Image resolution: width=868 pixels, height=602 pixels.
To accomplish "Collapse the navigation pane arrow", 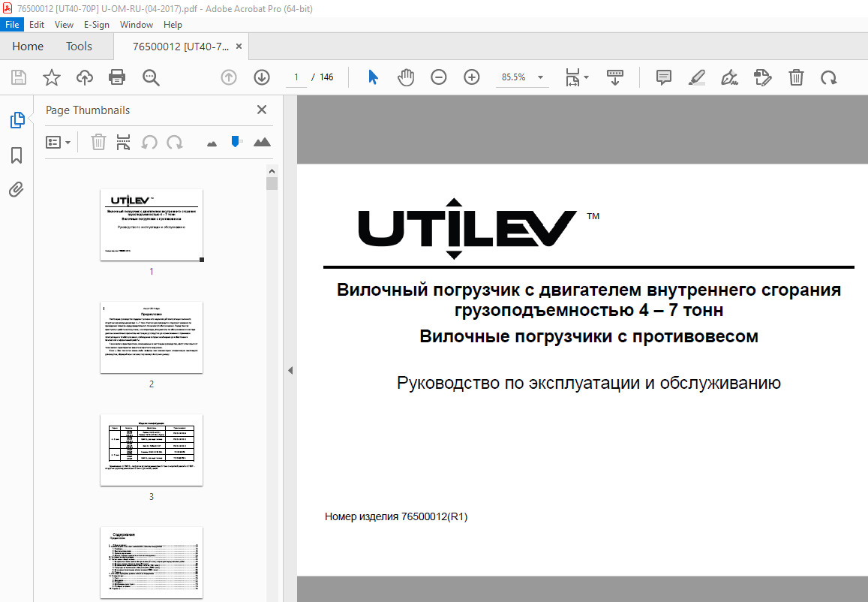I will [290, 371].
